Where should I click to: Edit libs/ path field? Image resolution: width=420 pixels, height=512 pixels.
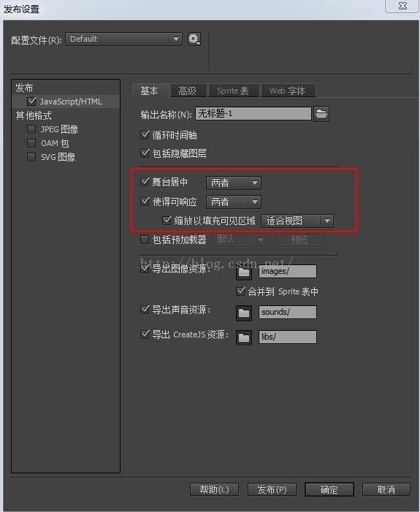(287, 337)
